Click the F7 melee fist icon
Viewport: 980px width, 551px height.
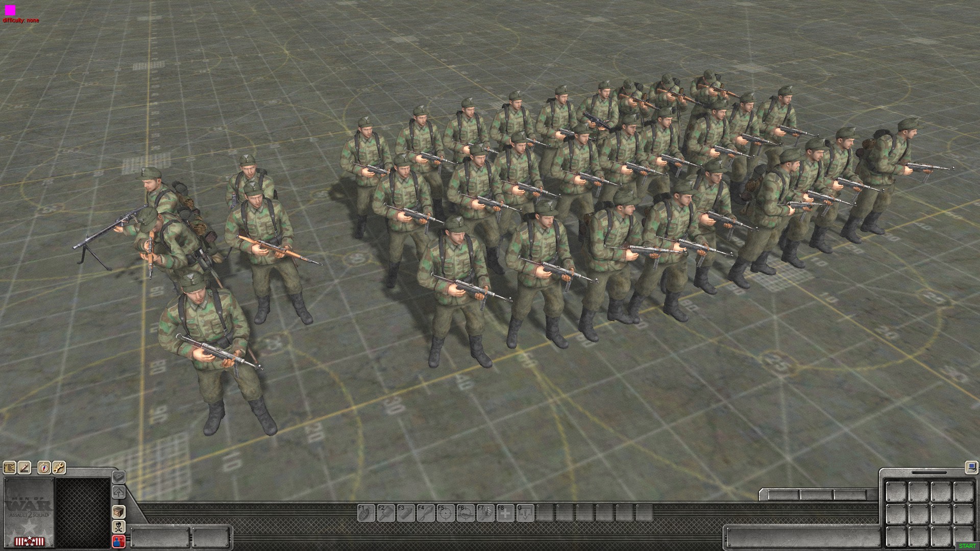tap(485, 513)
